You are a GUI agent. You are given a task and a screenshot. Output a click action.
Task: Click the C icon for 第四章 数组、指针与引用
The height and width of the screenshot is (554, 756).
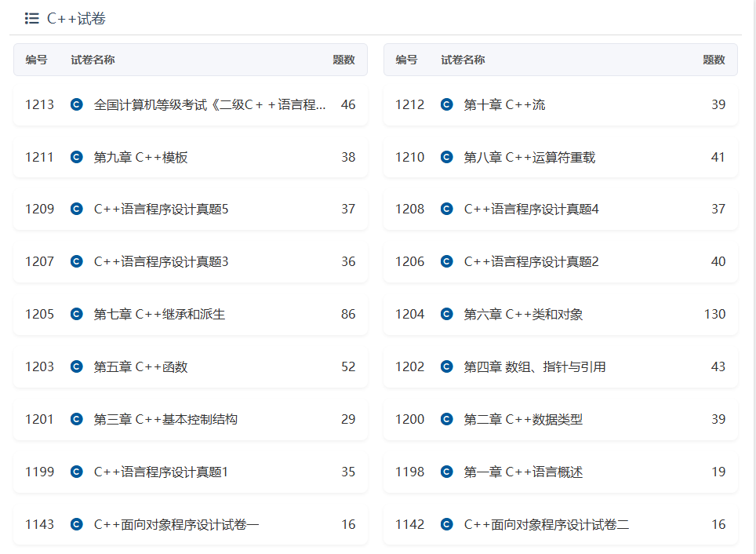(x=447, y=366)
